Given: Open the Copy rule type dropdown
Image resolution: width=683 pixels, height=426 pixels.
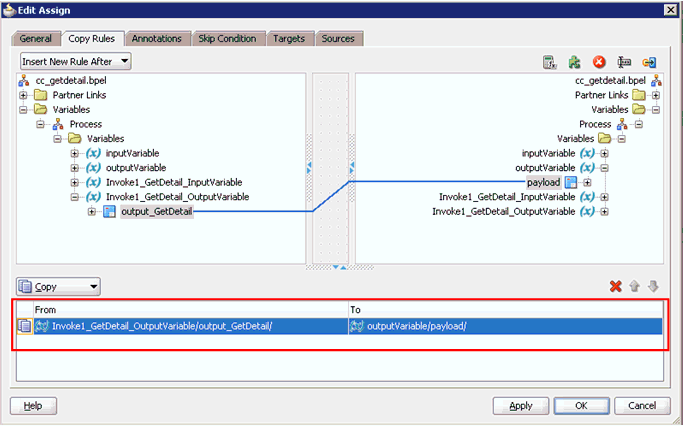Looking at the screenshot, I should [58, 287].
